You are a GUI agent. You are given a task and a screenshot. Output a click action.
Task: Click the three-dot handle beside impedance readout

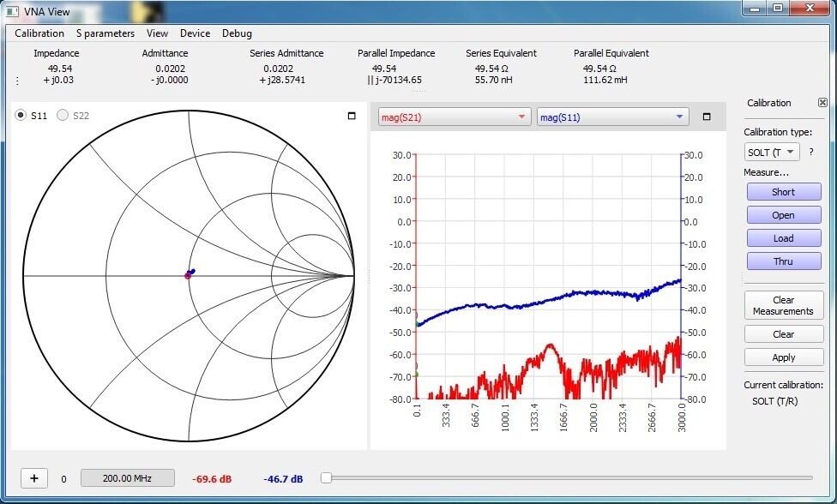(x=18, y=81)
